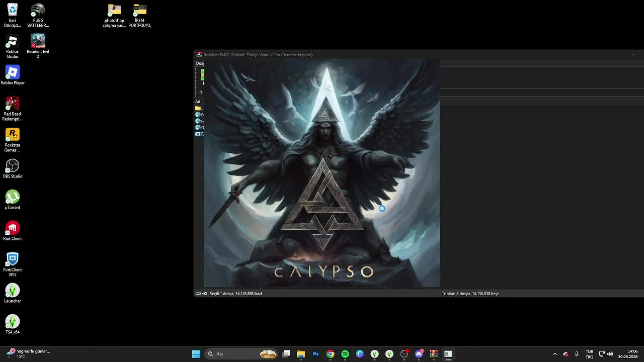The image size is (644, 362).
Task: Open the Geri Dönüşüm recycle bin icon
Action: [x=13, y=16]
